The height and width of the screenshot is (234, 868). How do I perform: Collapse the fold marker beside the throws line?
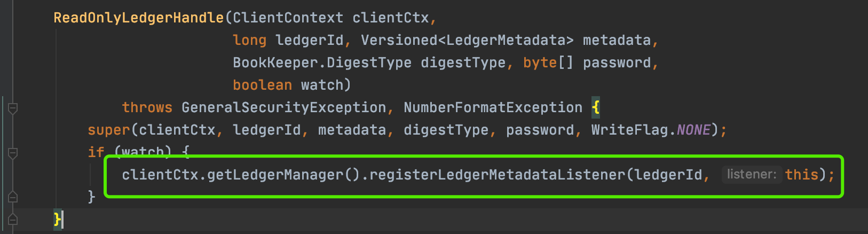[x=13, y=108]
